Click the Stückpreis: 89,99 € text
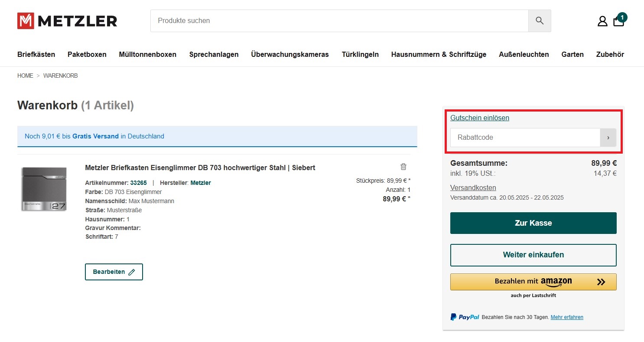The height and width of the screenshot is (342, 644). pos(383,181)
